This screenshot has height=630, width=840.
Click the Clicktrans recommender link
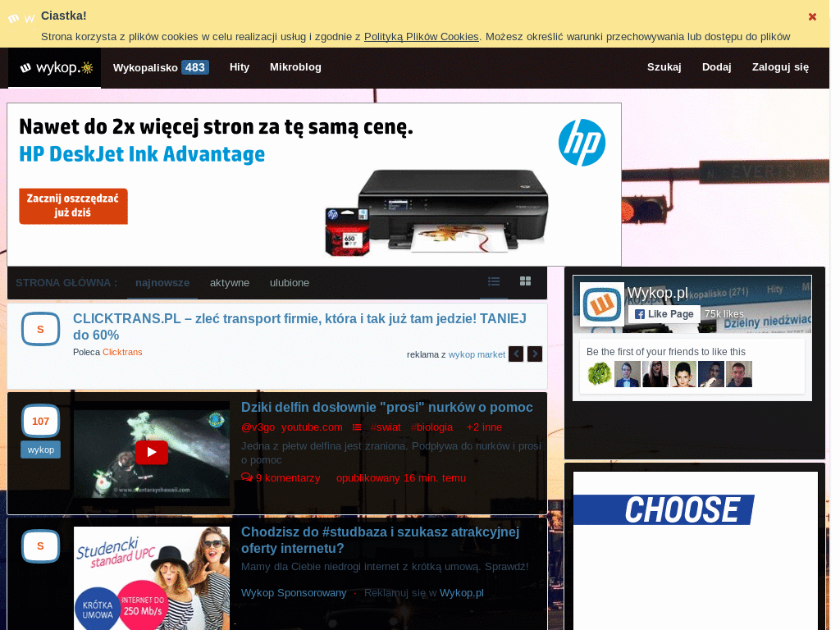[x=122, y=352]
